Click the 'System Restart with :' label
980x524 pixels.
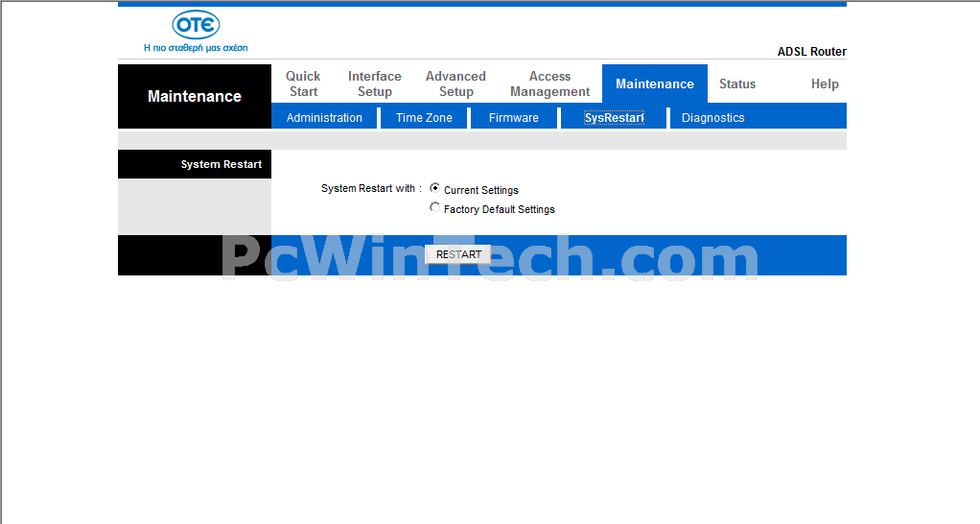371,188
